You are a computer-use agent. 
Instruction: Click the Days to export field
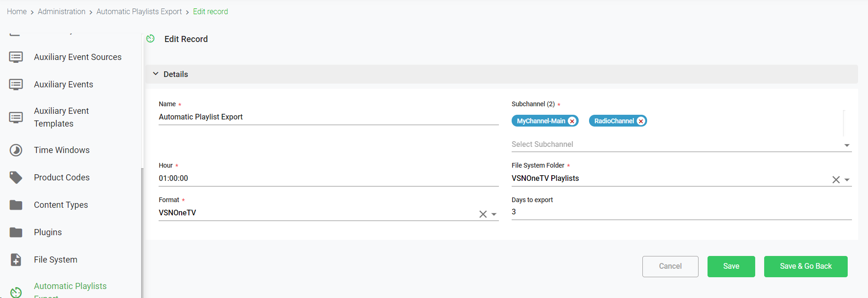[681, 212]
